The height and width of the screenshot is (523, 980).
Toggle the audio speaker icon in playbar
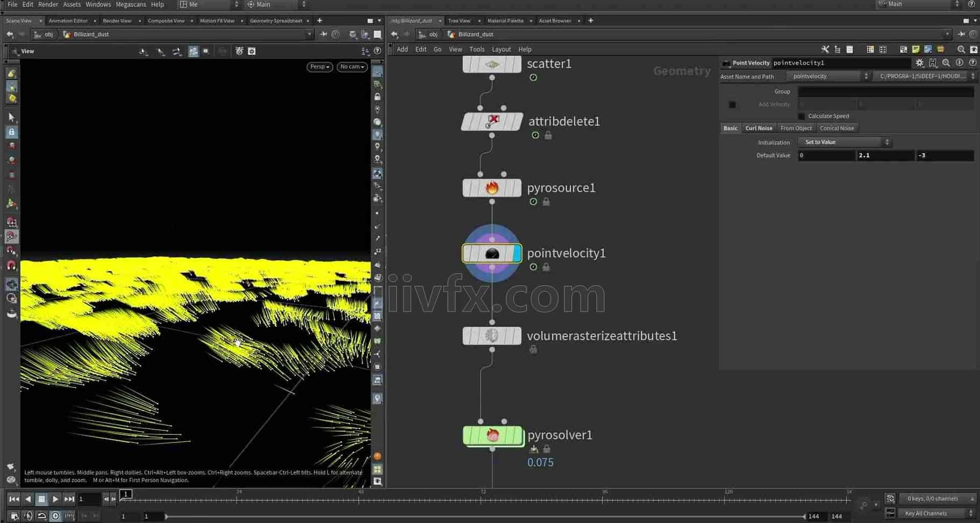click(x=28, y=516)
